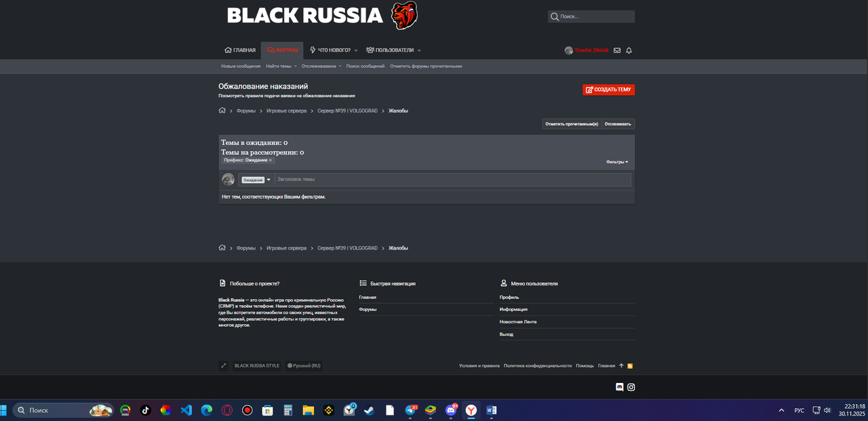Click the Создать тему button
The height and width of the screenshot is (421, 868).
click(x=608, y=89)
